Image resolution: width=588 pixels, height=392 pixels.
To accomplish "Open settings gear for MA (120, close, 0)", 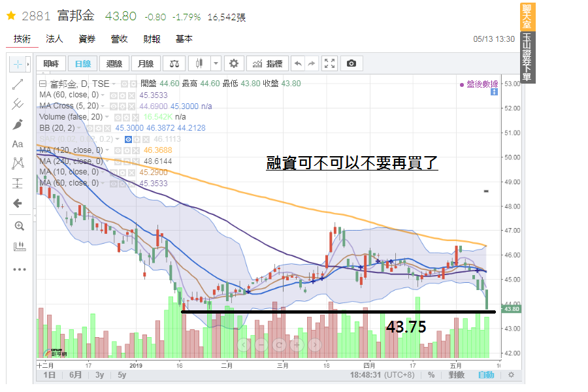I will [x=126, y=150].
